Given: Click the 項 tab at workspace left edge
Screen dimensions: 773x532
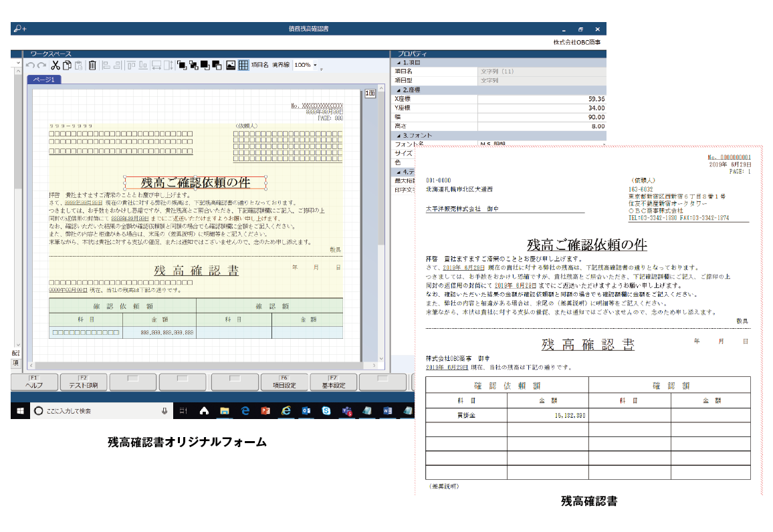Looking at the screenshot, I should 16,363.
